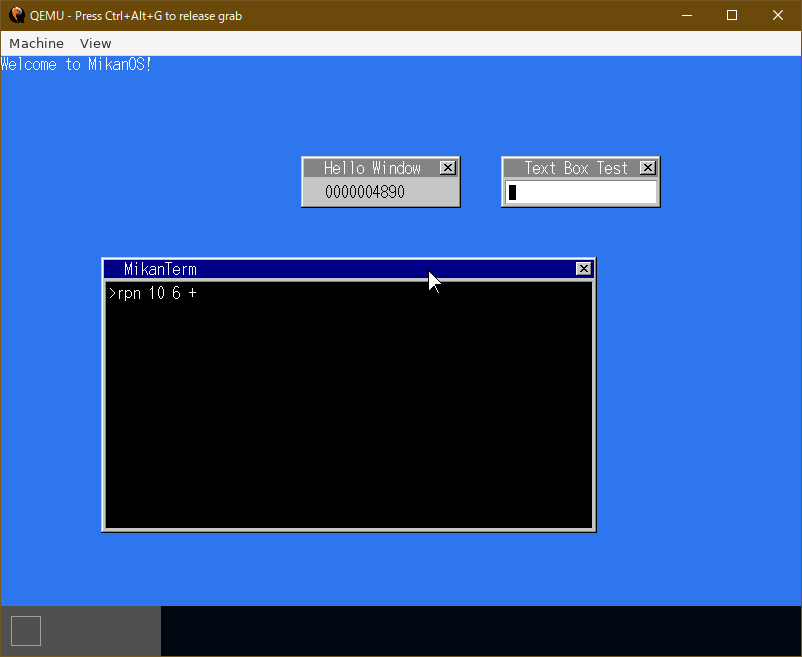Focus the Text Box Test input field
802x657 pixels.
click(x=581, y=192)
